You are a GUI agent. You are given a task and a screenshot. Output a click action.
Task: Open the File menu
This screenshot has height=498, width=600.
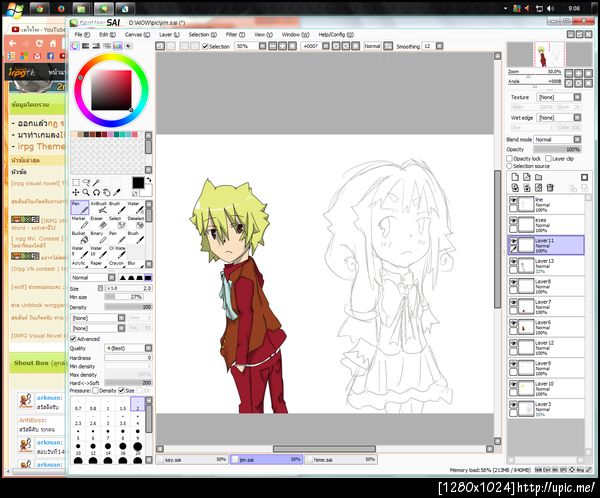pos(82,34)
